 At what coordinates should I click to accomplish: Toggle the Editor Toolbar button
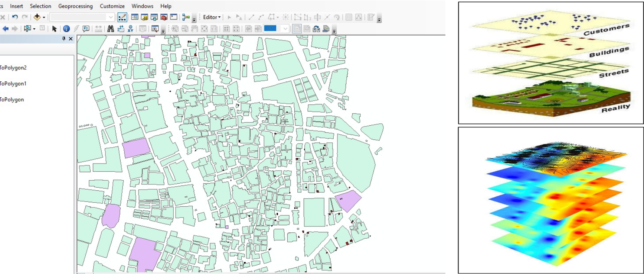pos(122,17)
